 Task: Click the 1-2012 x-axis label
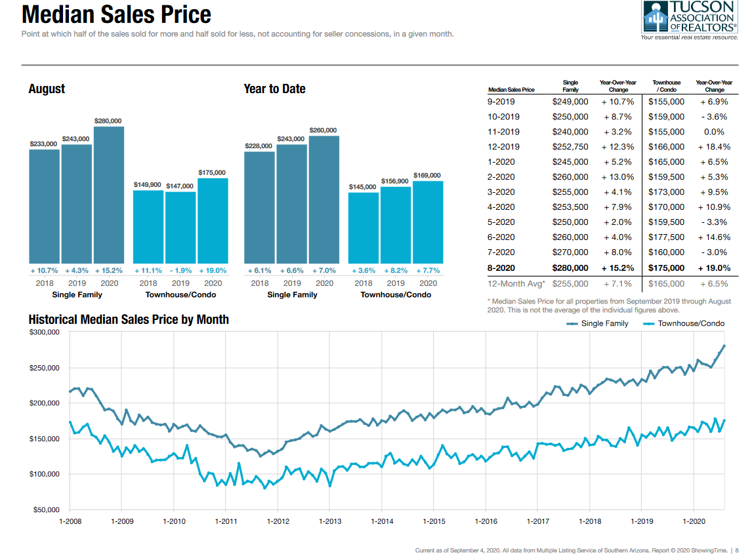[278, 521]
